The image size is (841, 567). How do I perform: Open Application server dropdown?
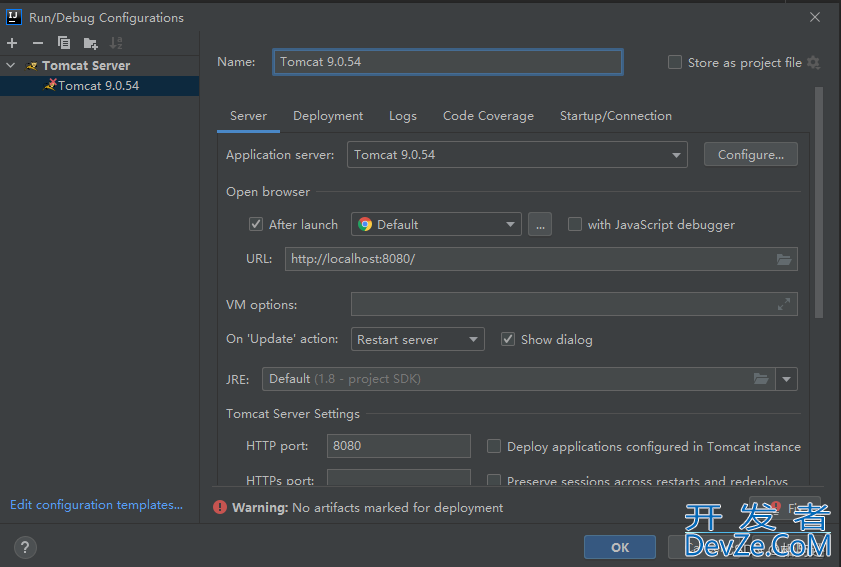(x=517, y=155)
